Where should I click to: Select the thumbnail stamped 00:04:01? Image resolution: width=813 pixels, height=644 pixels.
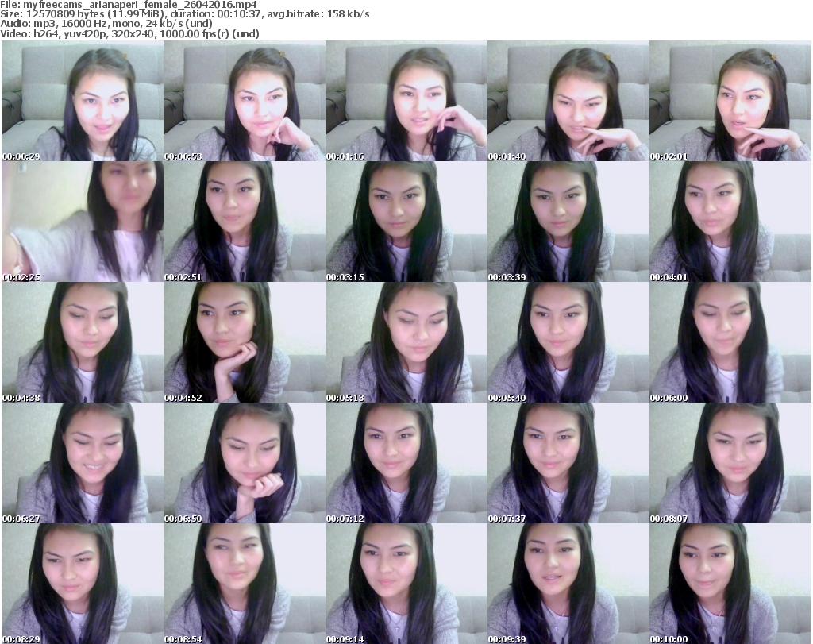(x=730, y=222)
